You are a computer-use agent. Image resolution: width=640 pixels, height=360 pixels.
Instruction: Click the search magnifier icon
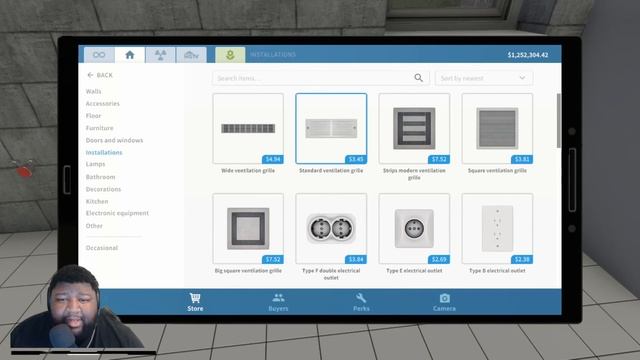click(418, 78)
